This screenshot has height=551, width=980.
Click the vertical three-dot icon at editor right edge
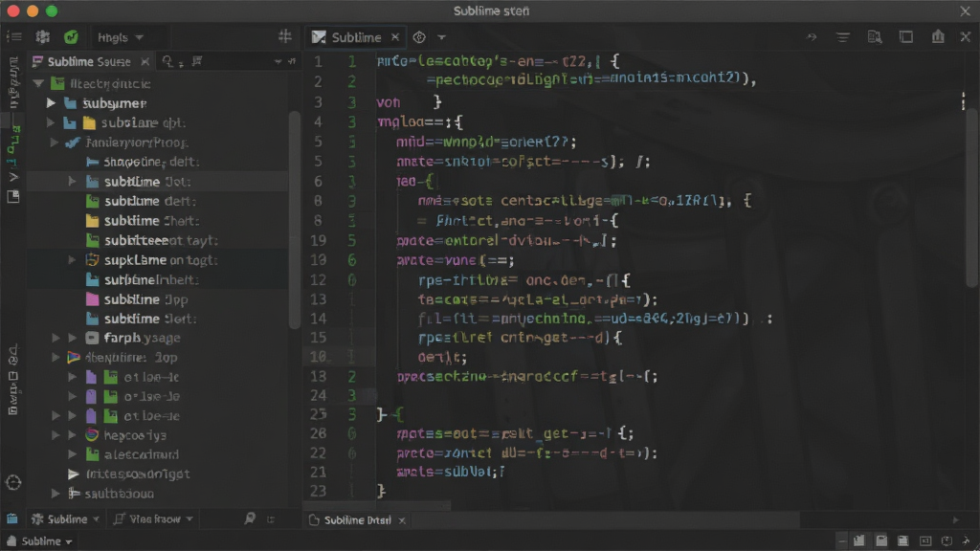pos(963,100)
